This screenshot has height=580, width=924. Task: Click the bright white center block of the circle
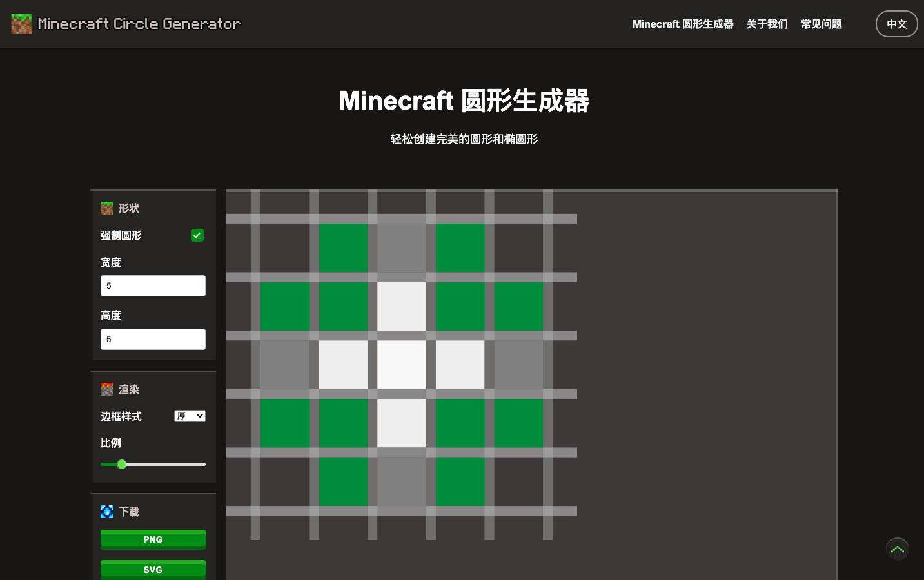tap(401, 365)
